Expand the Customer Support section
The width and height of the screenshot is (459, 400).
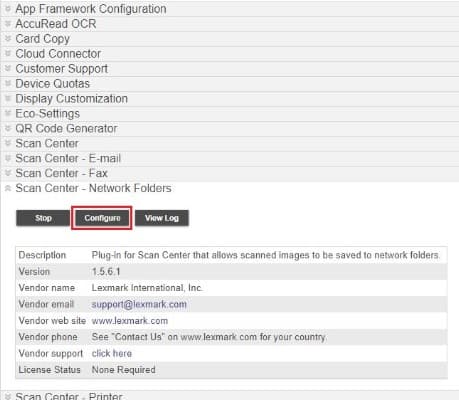230,69
